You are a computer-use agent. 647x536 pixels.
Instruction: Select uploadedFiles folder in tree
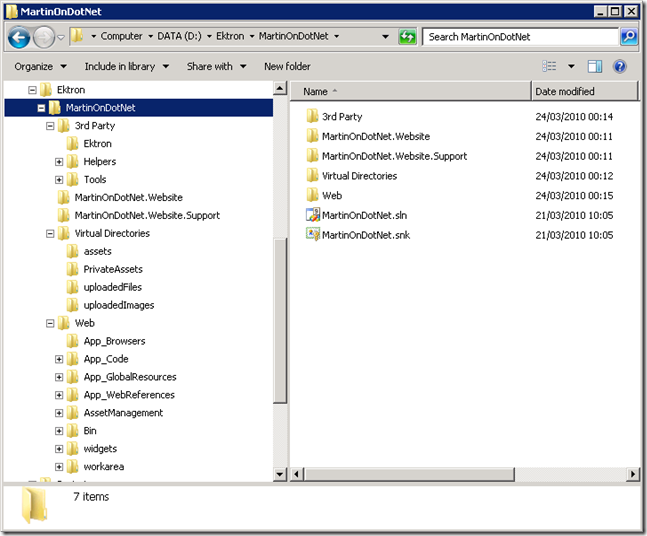[104, 287]
